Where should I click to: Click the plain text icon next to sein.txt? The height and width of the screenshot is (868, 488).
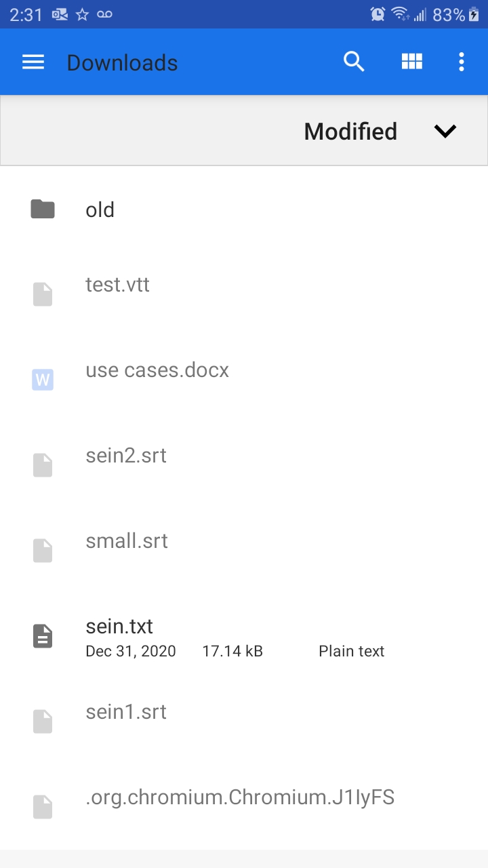[x=42, y=635]
